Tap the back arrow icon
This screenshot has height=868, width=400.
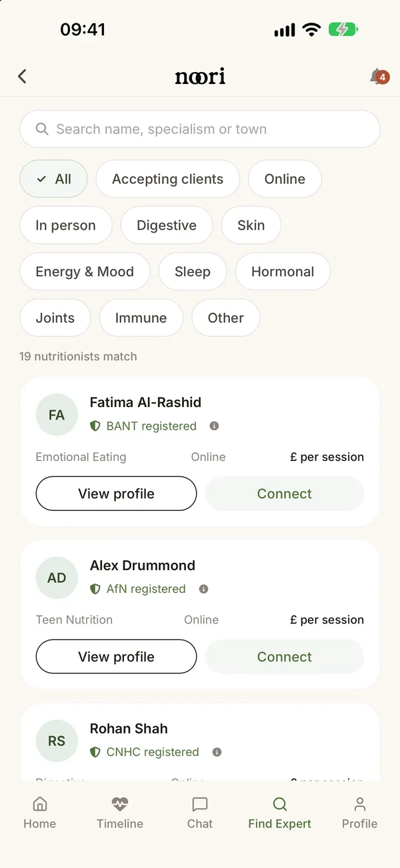pos(22,77)
